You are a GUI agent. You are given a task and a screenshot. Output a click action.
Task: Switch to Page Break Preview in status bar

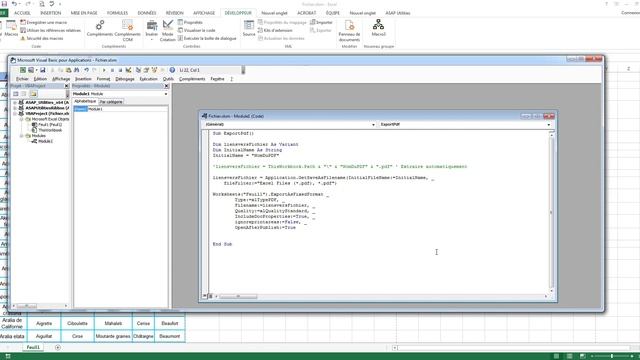(582, 356)
